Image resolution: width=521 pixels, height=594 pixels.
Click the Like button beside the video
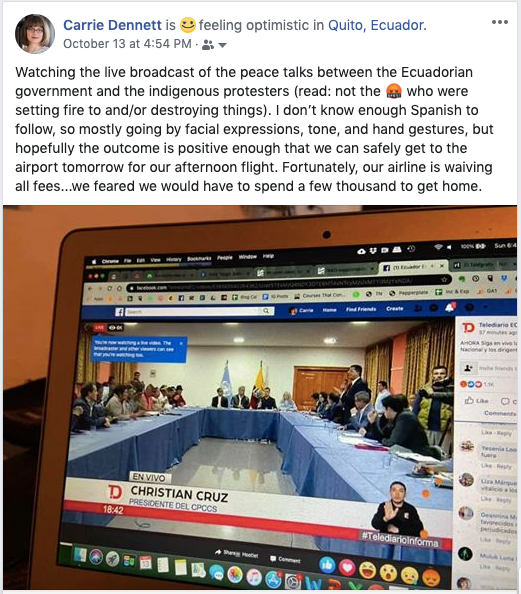pyautogui.click(x=477, y=400)
